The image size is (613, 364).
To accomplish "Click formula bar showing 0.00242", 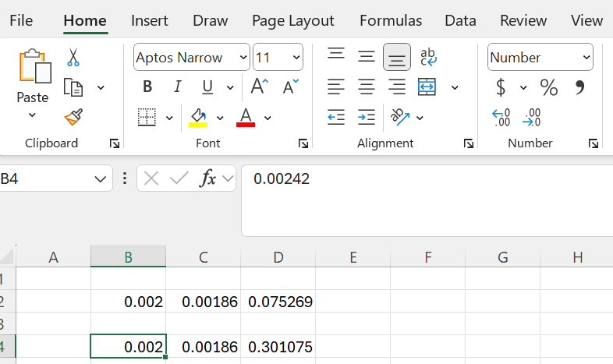I will 427,200.
